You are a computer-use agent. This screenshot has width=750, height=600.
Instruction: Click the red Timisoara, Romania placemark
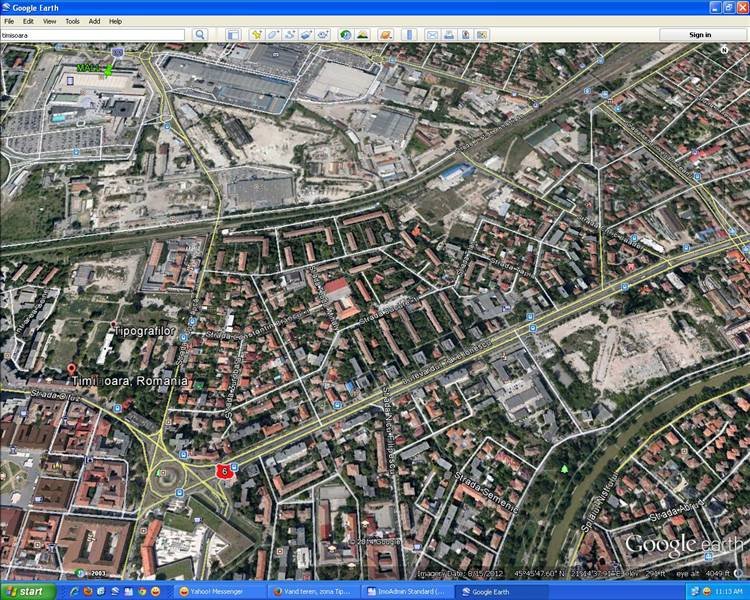[x=71, y=369]
